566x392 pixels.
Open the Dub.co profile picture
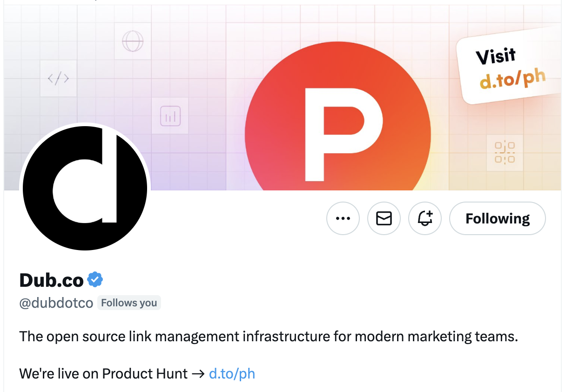coord(85,188)
